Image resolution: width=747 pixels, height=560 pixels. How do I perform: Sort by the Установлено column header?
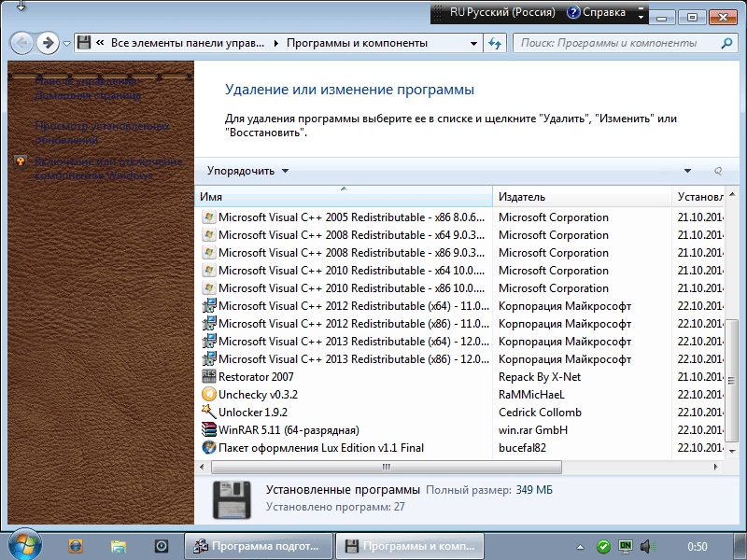(x=698, y=197)
